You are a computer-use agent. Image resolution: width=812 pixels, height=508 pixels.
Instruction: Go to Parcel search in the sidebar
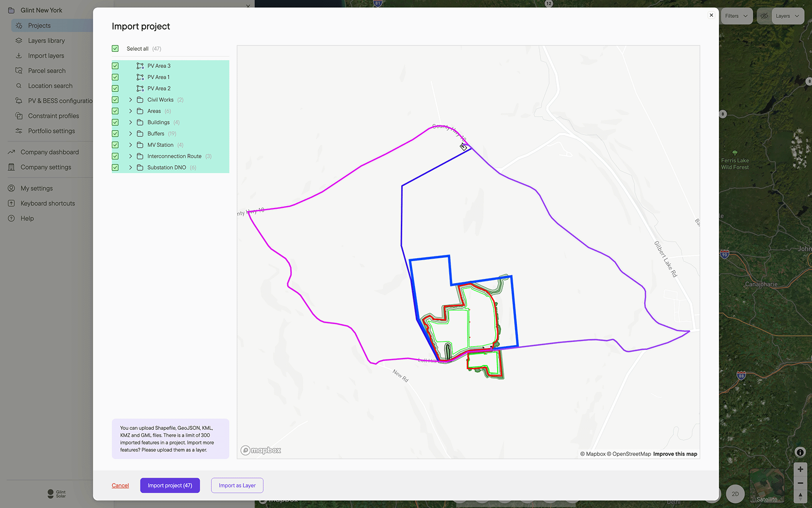coord(47,71)
